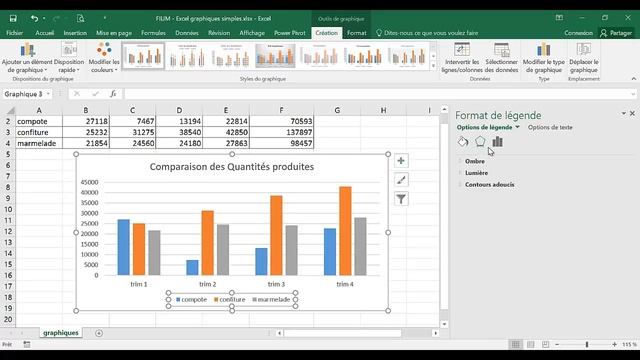Open the Fichier menu
Screen dimensions: 640x360
pos(15,33)
